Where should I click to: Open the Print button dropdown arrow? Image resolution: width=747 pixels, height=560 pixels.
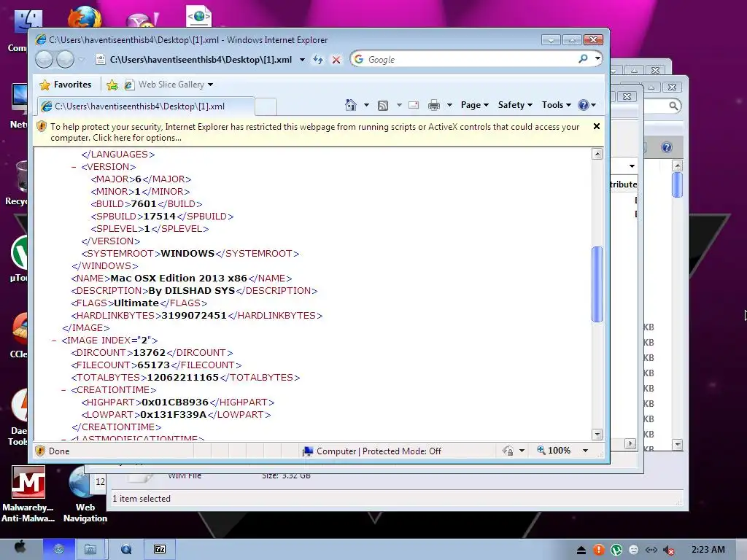click(x=449, y=105)
